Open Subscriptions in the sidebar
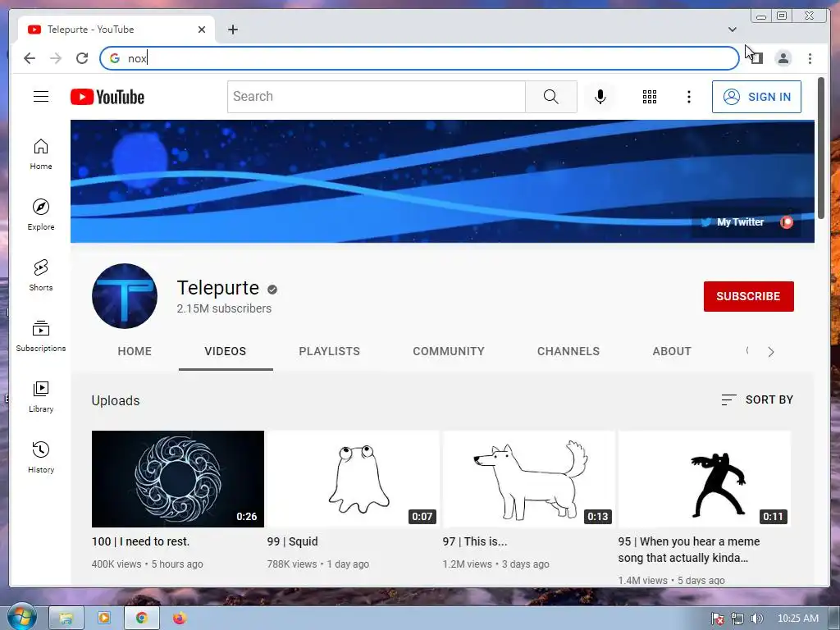The width and height of the screenshot is (840, 630). pos(41,336)
